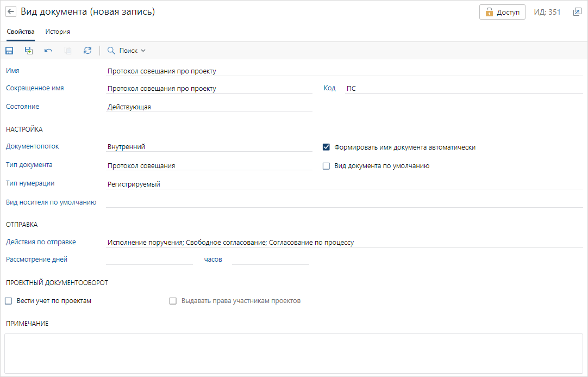This screenshot has height=377, width=588.
Task: Click the copy record icon
Action: coord(68,51)
